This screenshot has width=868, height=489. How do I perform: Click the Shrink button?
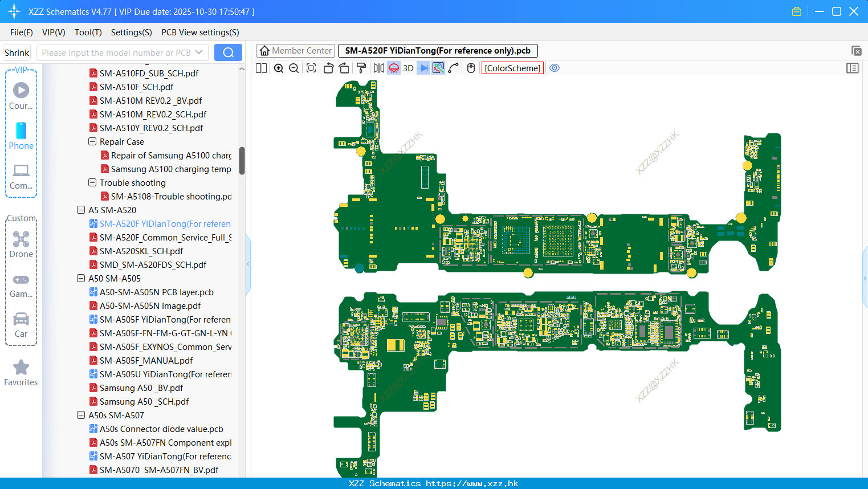pos(17,52)
